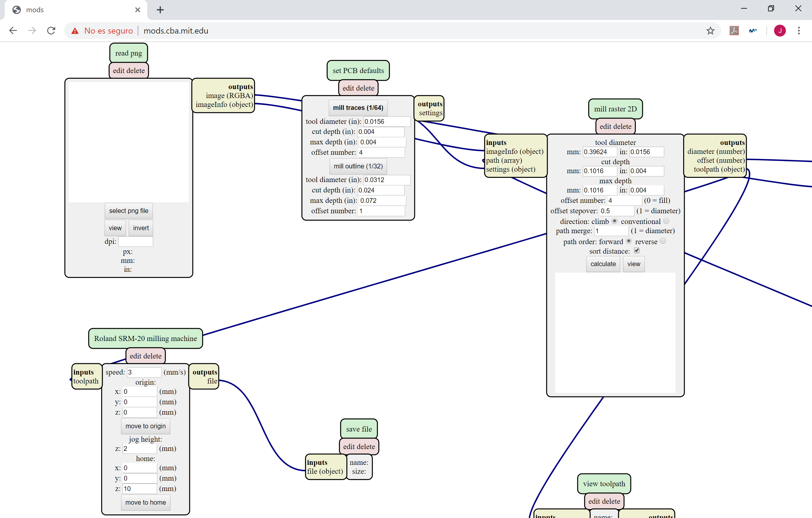Click the Roland speed input field
The height and width of the screenshot is (518, 812).
(x=144, y=372)
